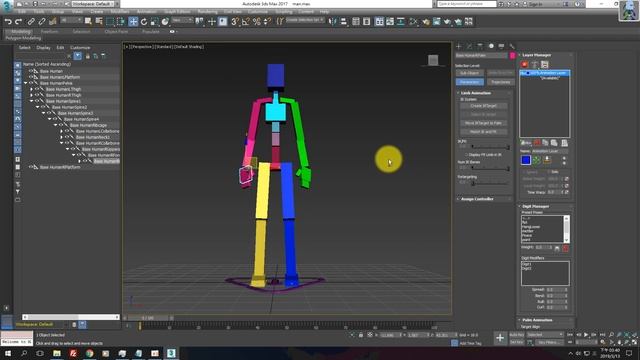Open the Workspace: Default dropdown
The width and height of the screenshot is (640, 360).
95,4
